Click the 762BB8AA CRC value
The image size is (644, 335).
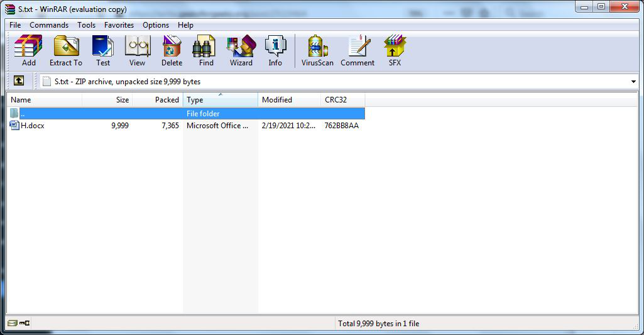(x=341, y=125)
